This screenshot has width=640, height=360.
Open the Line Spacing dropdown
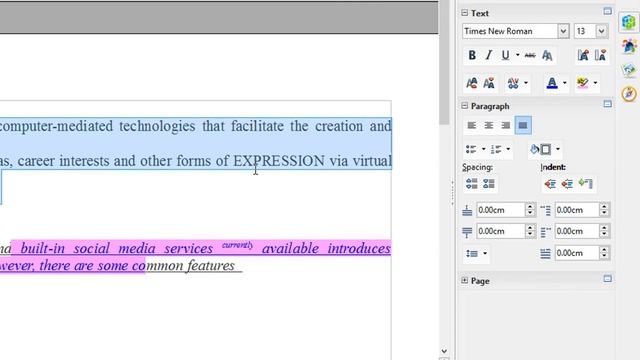(x=476, y=253)
